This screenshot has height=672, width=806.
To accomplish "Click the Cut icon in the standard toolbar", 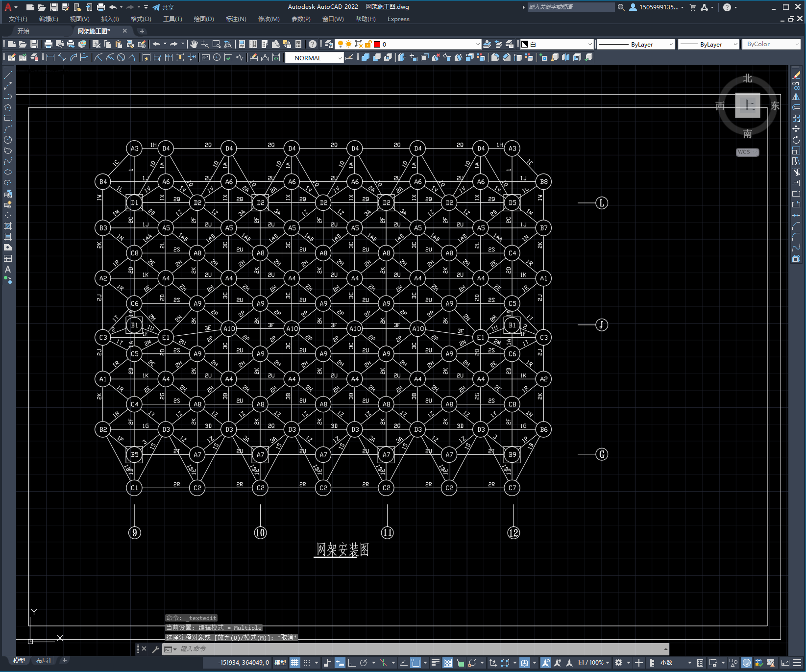I will pyautogui.click(x=97, y=44).
